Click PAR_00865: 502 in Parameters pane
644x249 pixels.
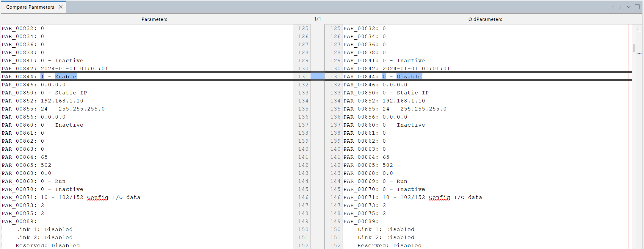pos(26,165)
